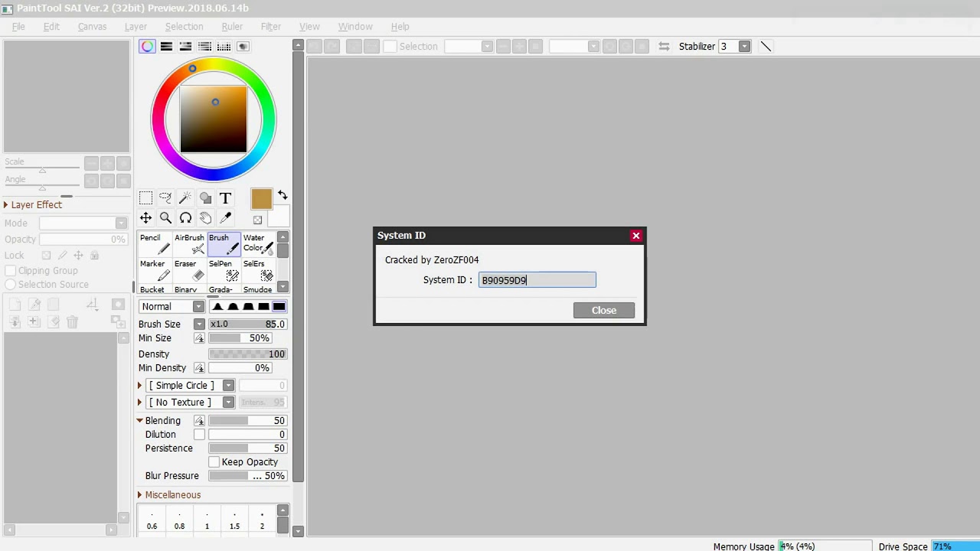Viewport: 980px width, 551px height.
Task: Click the System ID input field
Action: coord(537,280)
